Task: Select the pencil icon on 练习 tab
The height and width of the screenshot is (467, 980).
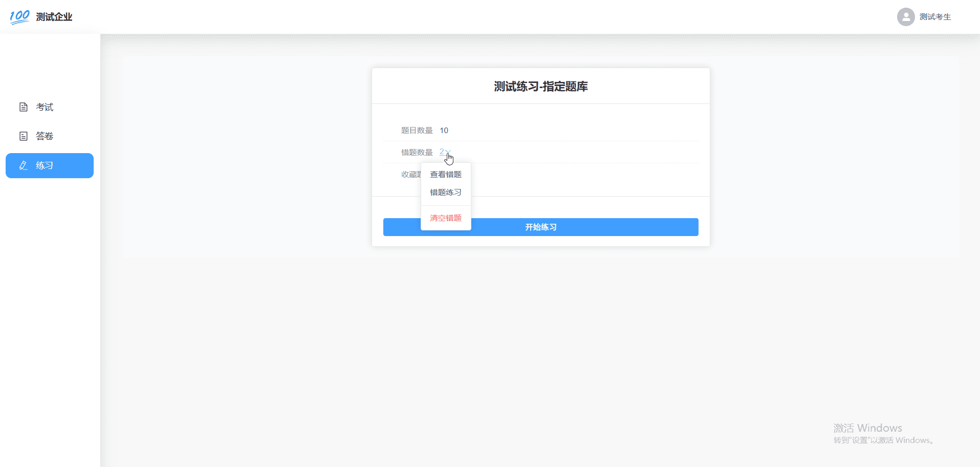Action: click(x=23, y=165)
